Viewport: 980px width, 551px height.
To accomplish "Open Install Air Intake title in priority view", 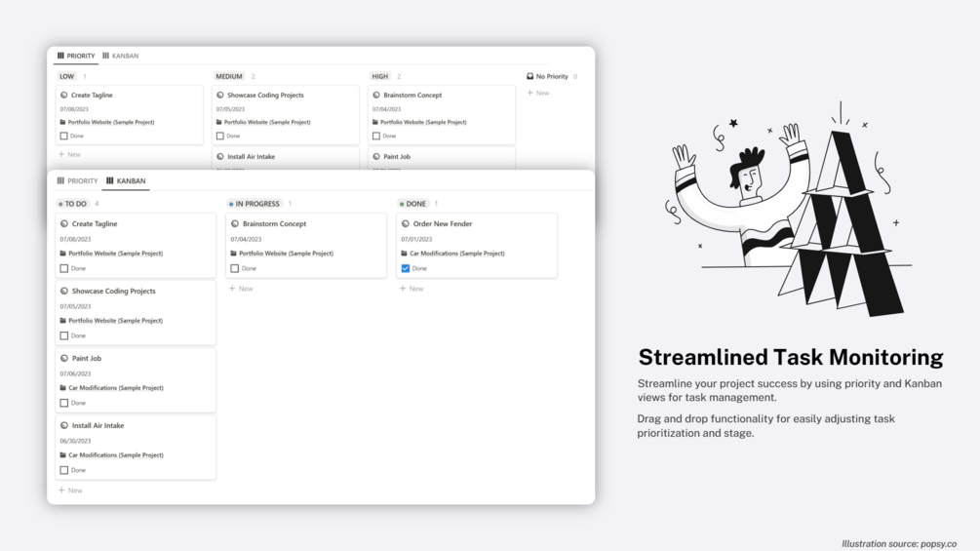I will [x=252, y=157].
